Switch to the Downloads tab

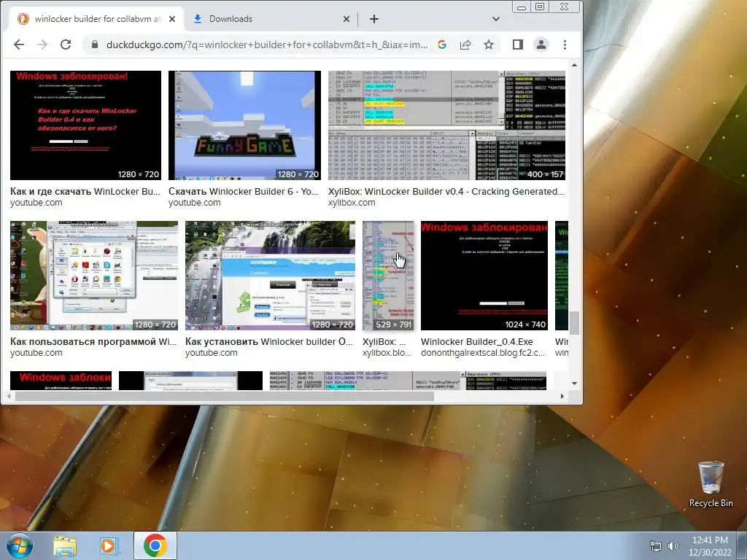tap(271, 19)
